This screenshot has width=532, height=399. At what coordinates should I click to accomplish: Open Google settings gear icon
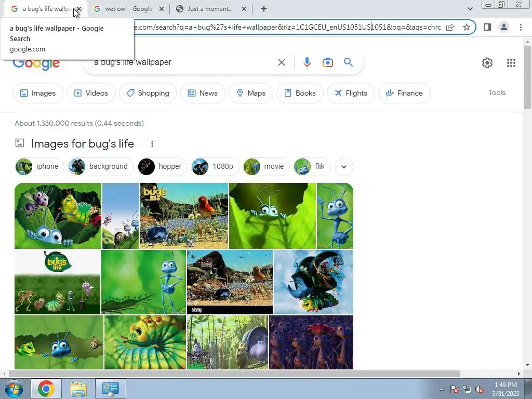click(487, 63)
